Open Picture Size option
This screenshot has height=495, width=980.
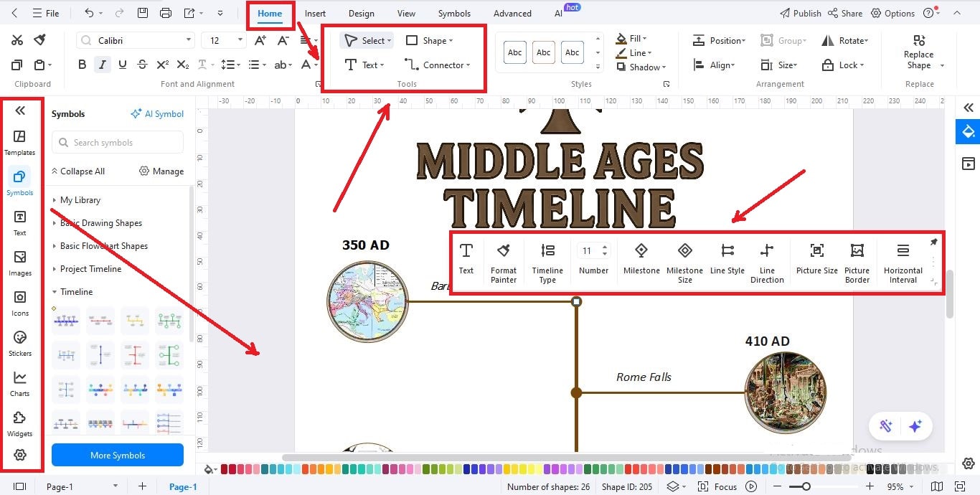pyautogui.click(x=816, y=259)
